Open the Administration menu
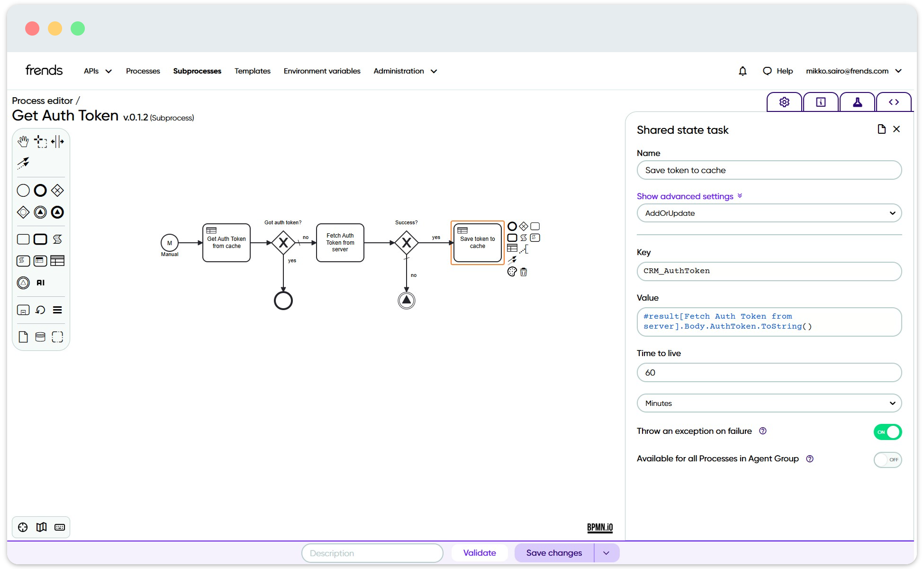924x569 pixels. pyautogui.click(x=404, y=71)
